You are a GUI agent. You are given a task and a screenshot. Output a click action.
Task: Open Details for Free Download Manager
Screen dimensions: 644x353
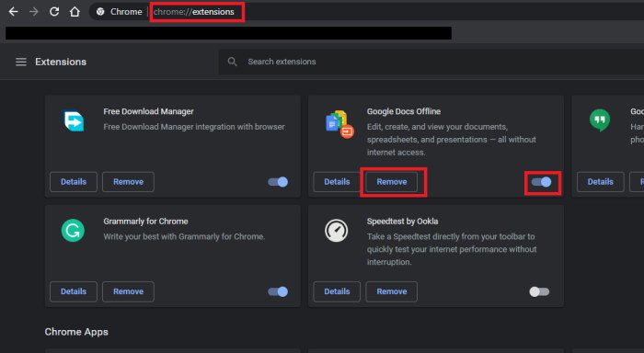pyautogui.click(x=74, y=182)
